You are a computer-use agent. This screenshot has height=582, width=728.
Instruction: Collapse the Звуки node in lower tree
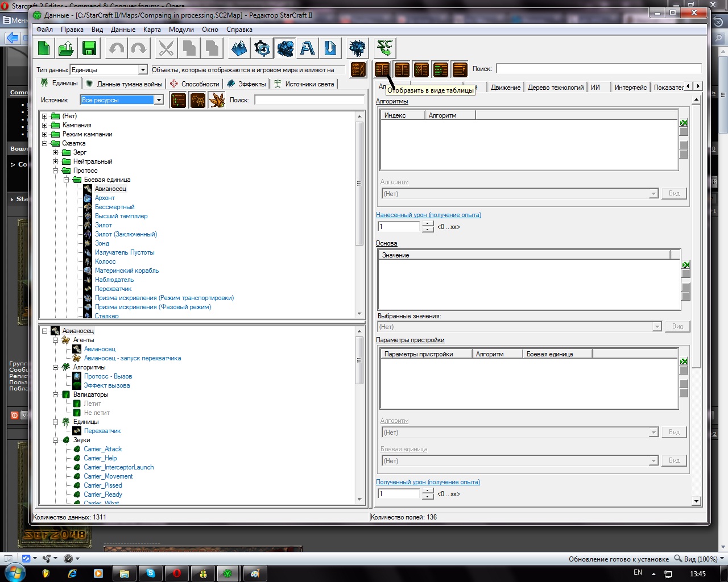(55, 440)
